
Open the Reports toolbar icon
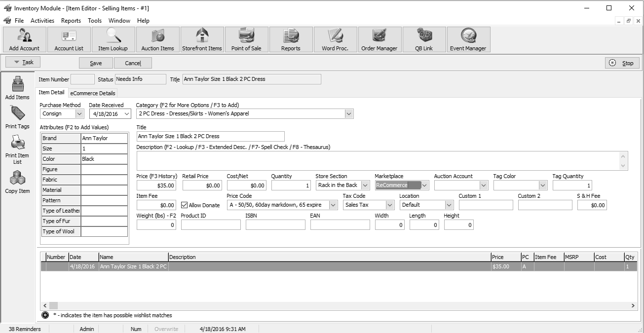click(291, 39)
